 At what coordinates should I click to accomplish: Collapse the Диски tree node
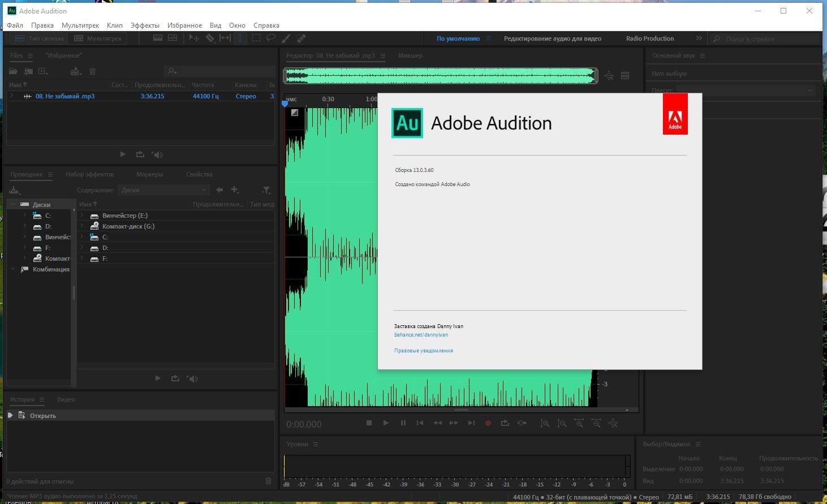(x=12, y=204)
